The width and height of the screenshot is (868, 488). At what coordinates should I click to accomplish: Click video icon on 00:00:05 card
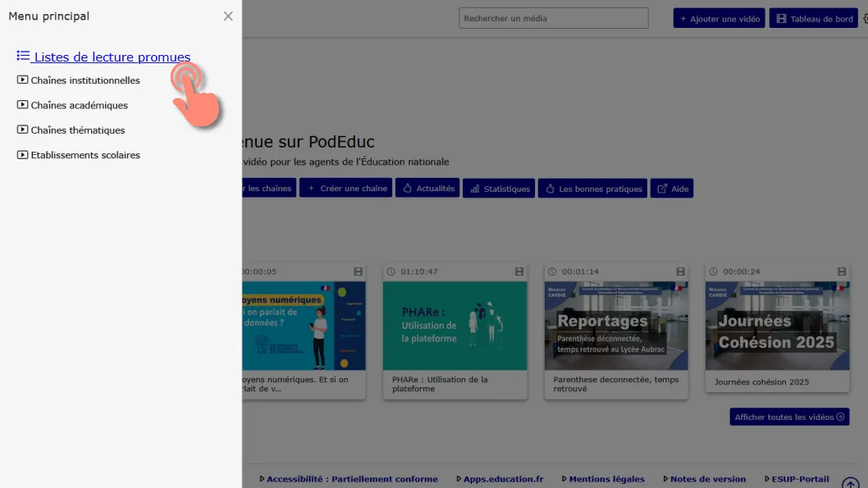click(x=359, y=271)
